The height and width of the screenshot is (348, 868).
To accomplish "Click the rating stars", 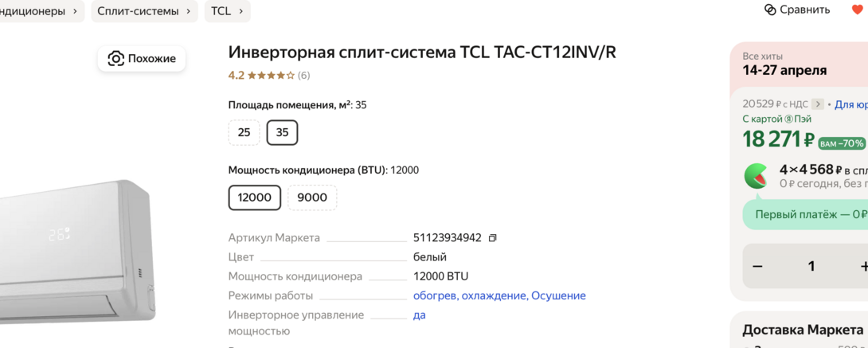I will (x=271, y=76).
